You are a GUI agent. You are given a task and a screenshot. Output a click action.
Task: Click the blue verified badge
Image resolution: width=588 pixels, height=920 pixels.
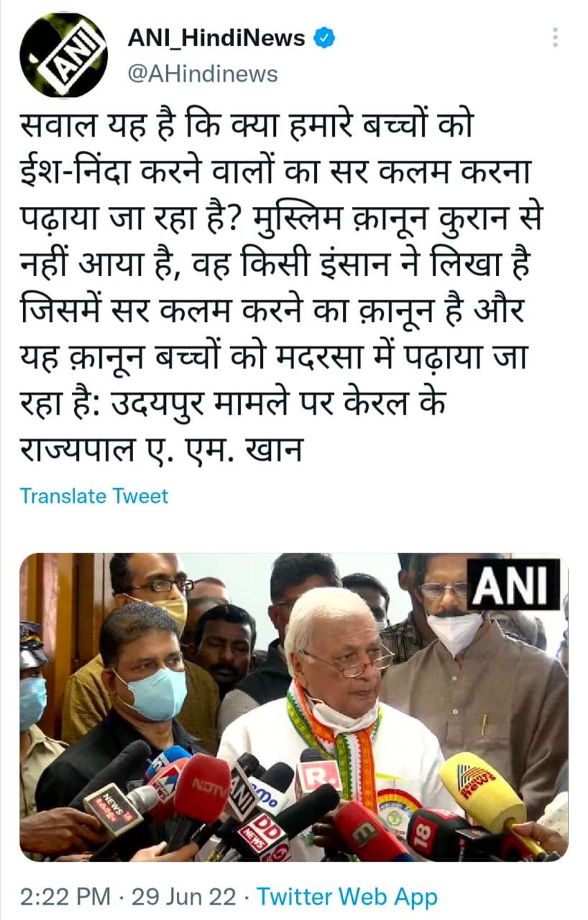click(x=326, y=38)
